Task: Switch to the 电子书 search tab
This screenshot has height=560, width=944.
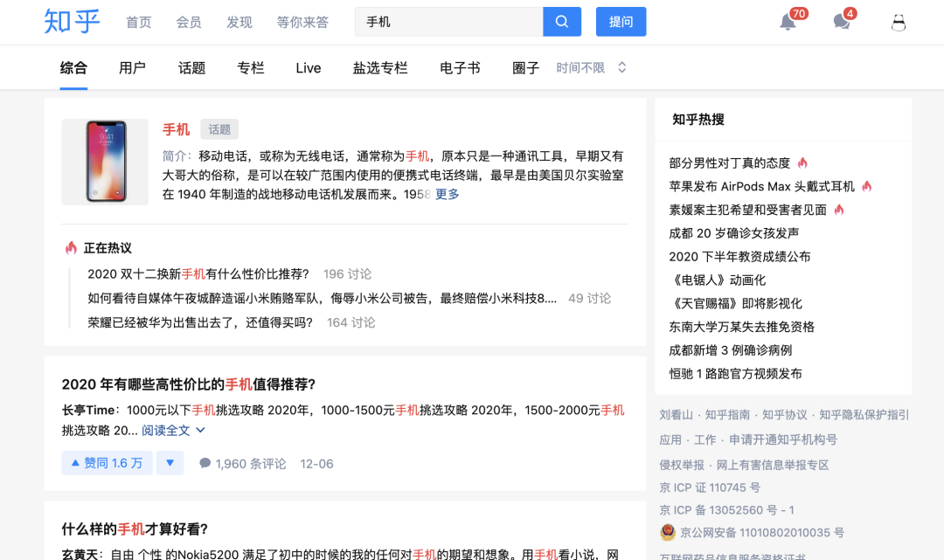Action: pos(460,68)
